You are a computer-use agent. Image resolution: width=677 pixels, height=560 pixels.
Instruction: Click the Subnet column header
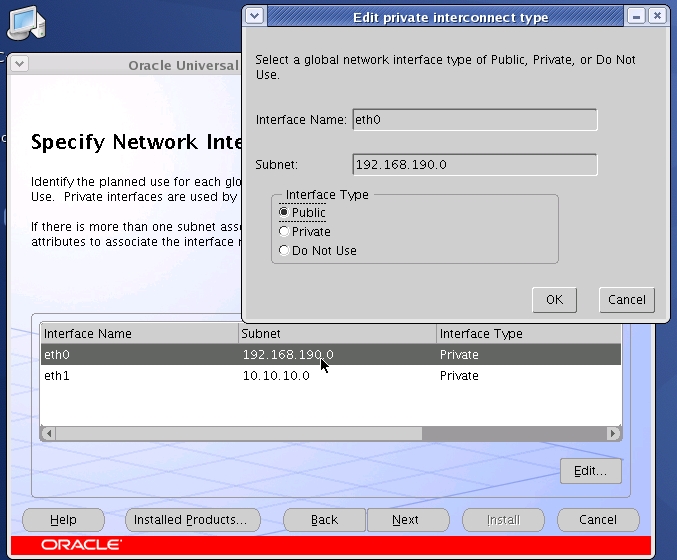[x=337, y=333]
